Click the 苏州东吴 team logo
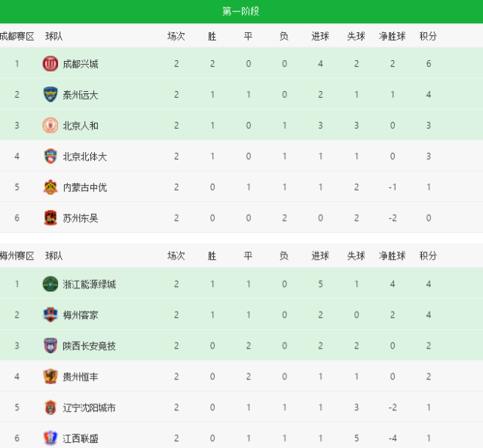Viewport: 483px width, 448px height. pyautogui.click(x=50, y=218)
